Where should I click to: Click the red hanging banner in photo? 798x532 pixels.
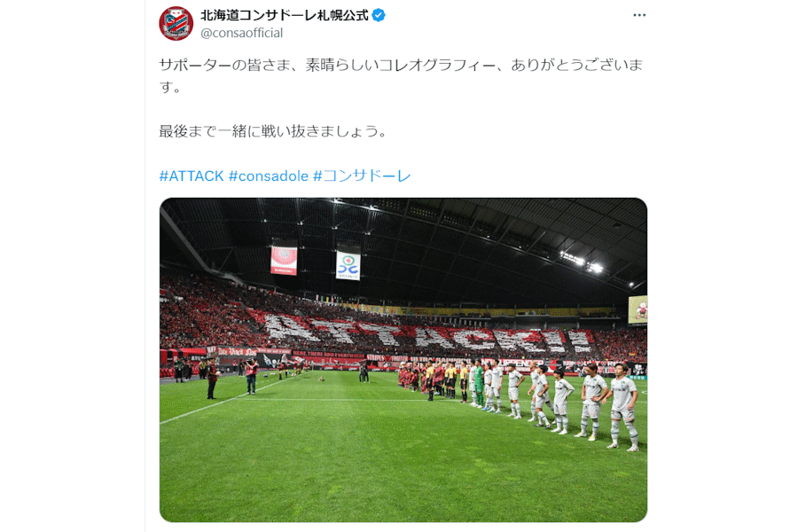coord(284,260)
